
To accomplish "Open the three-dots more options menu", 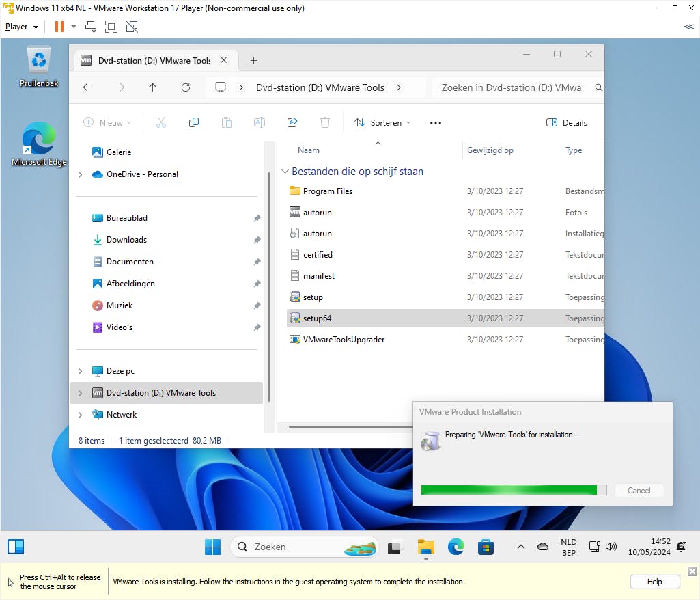I will click(x=436, y=123).
